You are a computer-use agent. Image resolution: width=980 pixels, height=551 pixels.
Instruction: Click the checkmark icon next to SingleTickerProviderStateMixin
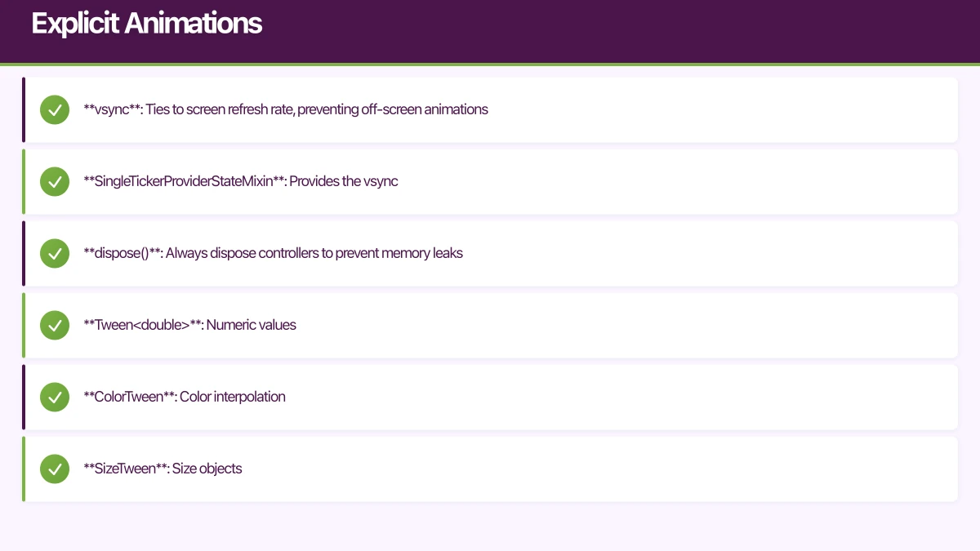pyautogui.click(x=55, y=181)
